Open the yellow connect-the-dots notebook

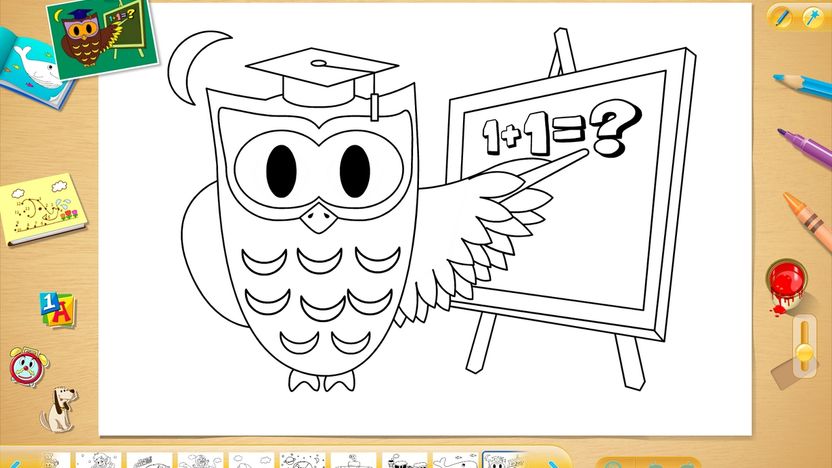(43, 209)
